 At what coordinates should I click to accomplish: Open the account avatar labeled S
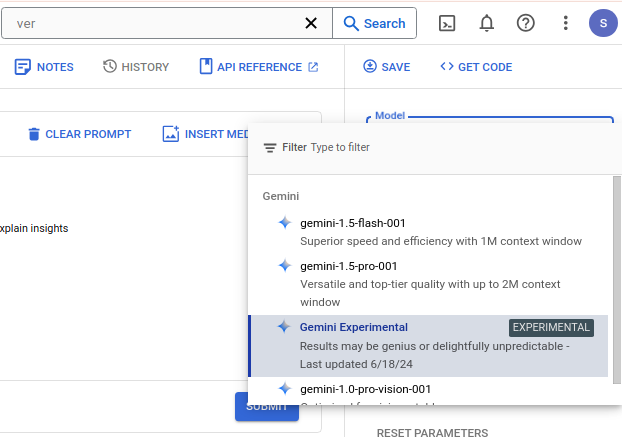(603, 23)
